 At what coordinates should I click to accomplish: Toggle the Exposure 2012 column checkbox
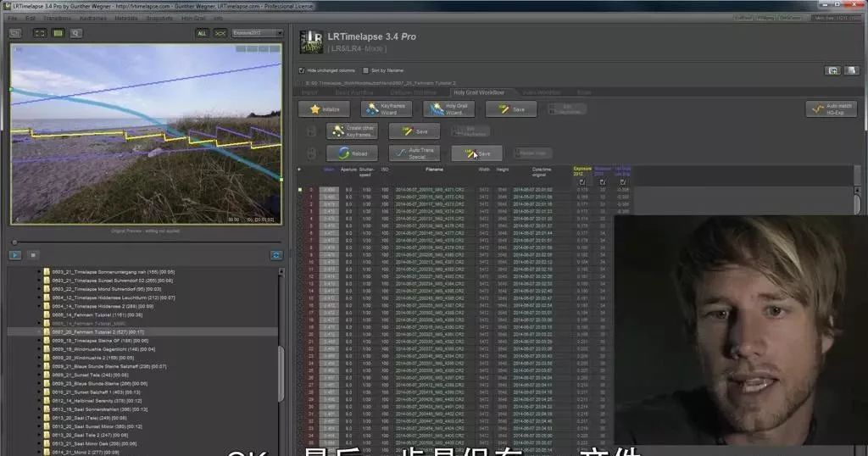pyautogui.click(x=581, y=182)
